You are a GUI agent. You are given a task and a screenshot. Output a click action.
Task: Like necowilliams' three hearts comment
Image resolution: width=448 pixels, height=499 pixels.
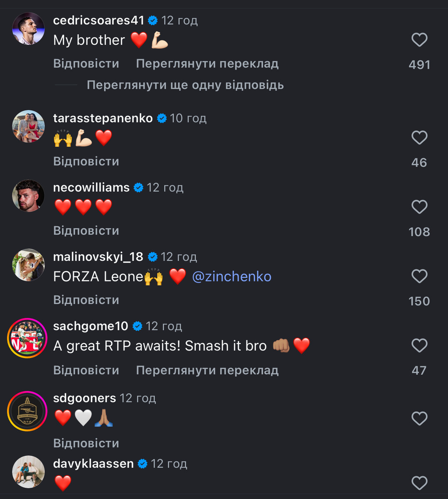coord(419,207)
